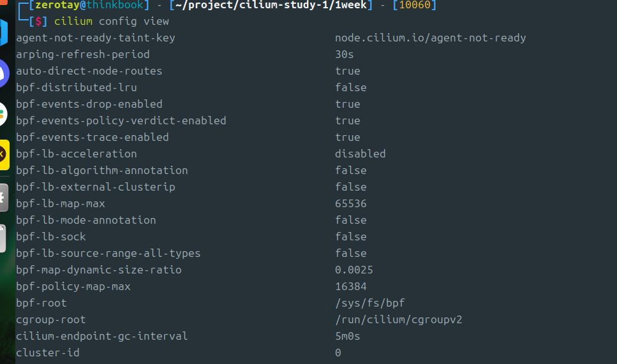Click the /sys/fs/bpf path value
This screenshot has height=364, width=617.
tap(370, 303)
